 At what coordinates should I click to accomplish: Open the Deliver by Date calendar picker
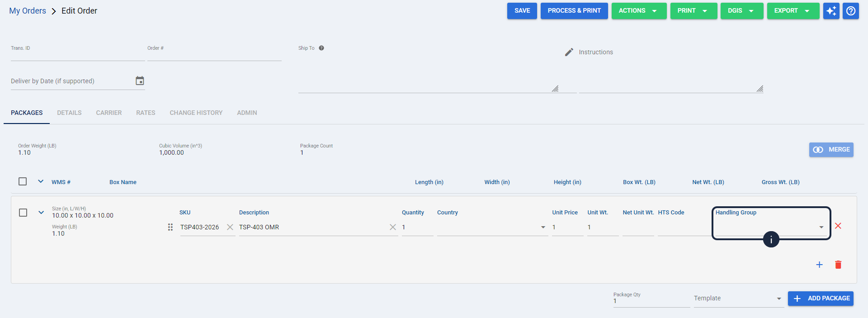coord(140,81)
